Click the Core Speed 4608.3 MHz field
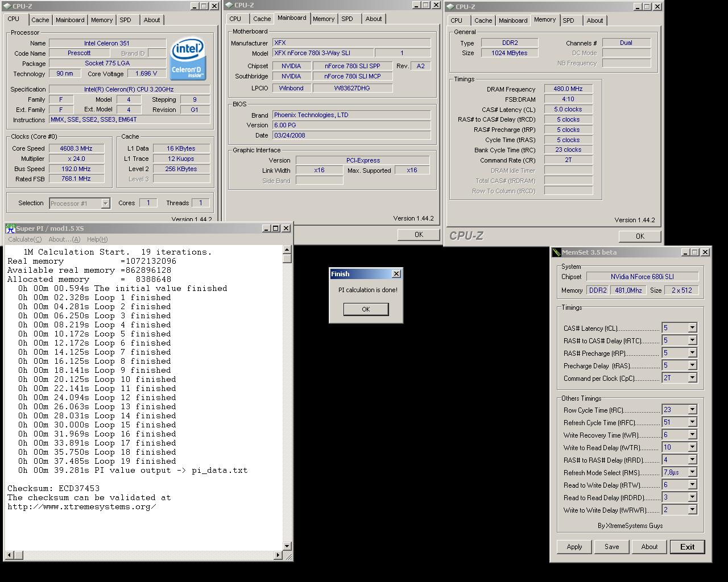728x582 pixels. point(76,148)
